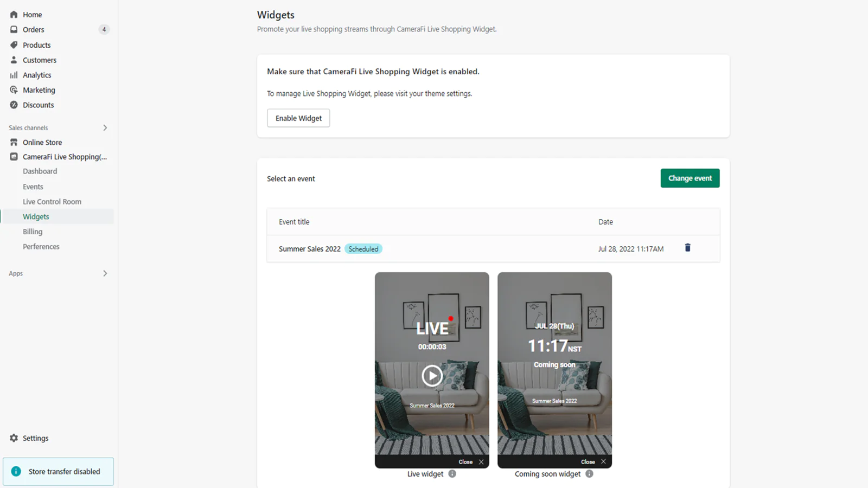Click the play icon on Live widget
868x488 pixels.
(432, 376)
